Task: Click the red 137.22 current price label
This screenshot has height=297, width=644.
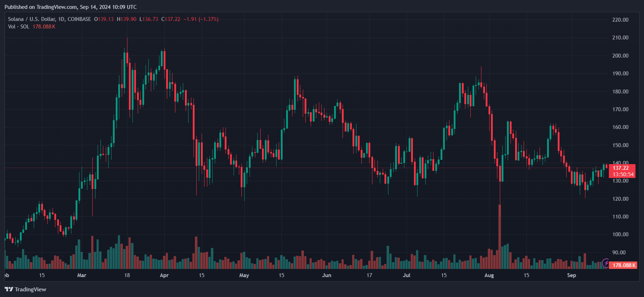Action: [621, 168]
